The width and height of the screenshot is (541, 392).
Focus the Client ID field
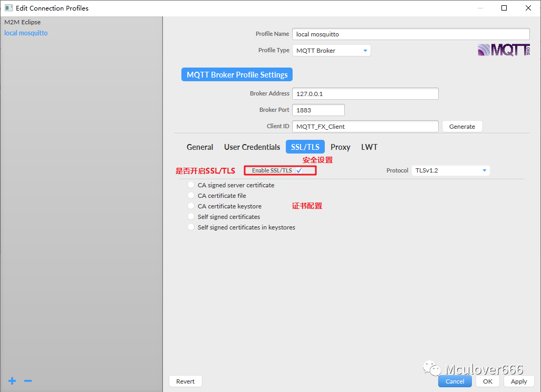(x=365, y=127)
